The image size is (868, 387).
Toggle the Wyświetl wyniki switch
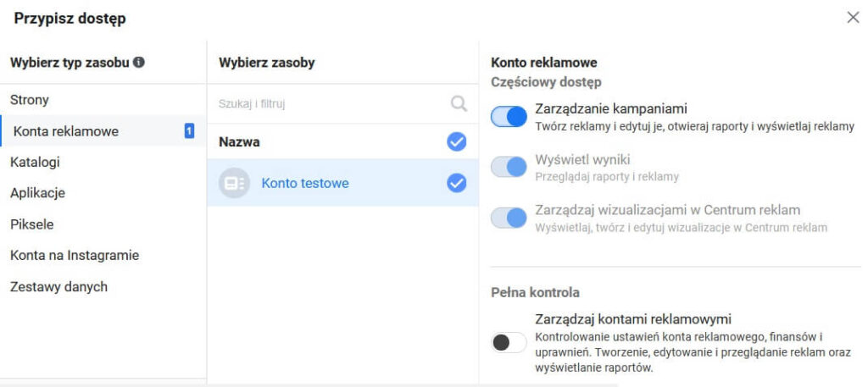(x=509, y=167)
